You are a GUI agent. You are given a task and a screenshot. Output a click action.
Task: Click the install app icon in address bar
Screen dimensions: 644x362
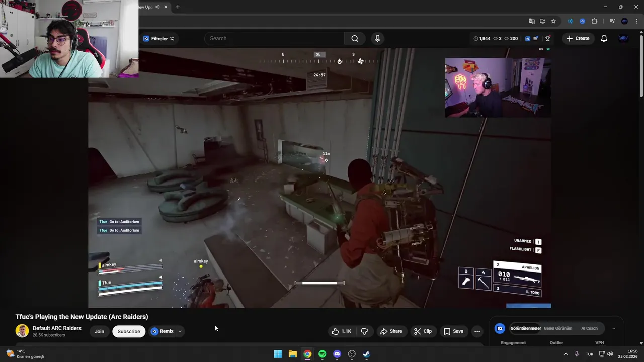click(x=542, y=21)
